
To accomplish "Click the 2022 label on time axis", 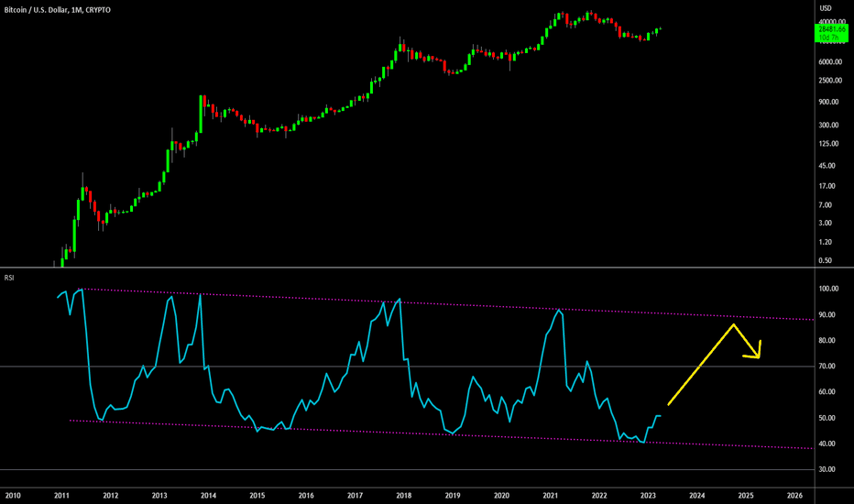I will pyautogui.click(x=599, y=496).
